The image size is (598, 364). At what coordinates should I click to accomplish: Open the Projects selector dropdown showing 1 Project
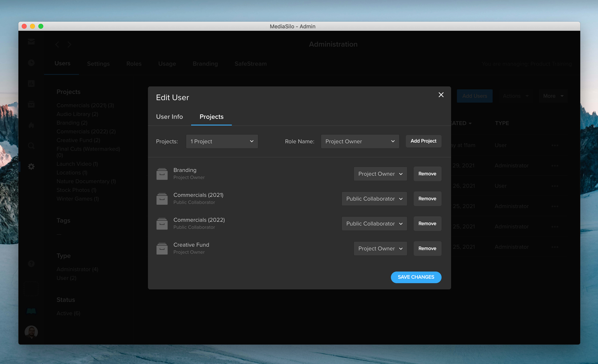coord(222,141)
